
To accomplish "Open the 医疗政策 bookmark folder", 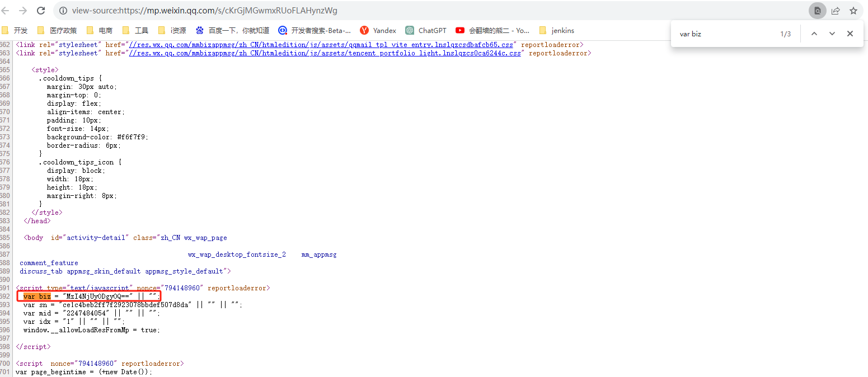I will click(x=57, y=31).
